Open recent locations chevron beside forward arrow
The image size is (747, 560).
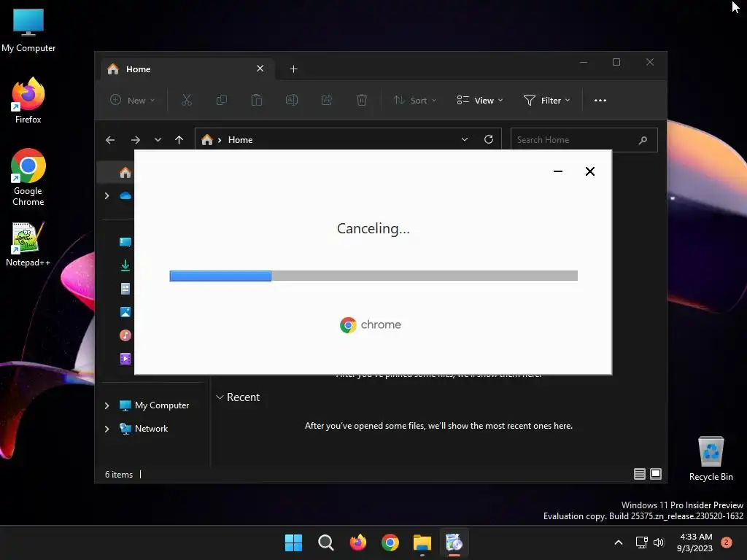click(158, 140)
